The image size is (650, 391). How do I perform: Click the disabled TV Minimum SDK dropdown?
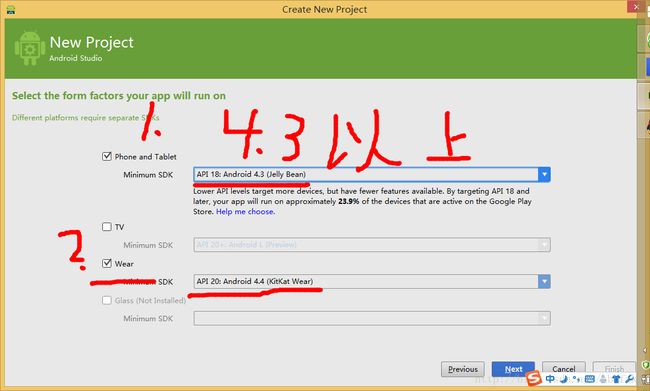point(371,245)
